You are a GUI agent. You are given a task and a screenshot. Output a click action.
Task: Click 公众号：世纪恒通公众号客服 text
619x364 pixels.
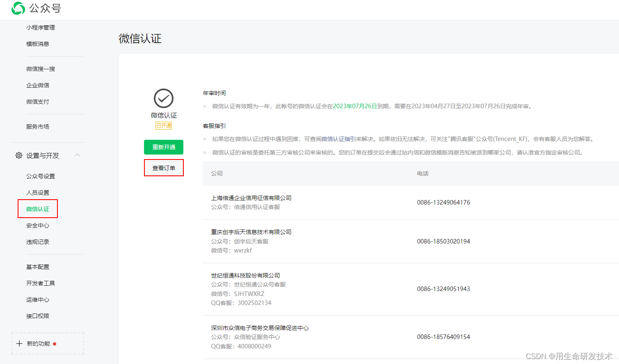click(x=249, y=284)
